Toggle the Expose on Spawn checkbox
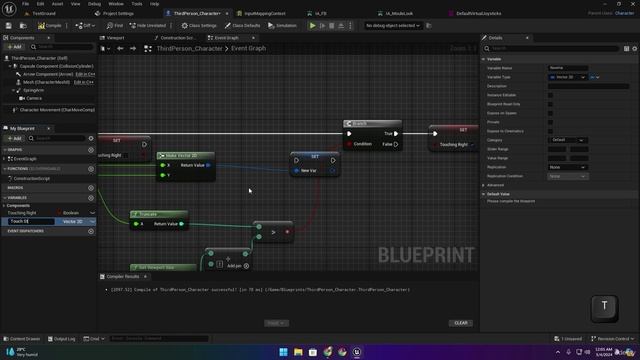The image size is (640, 360). pyautogui.click(x=550, y=113)
